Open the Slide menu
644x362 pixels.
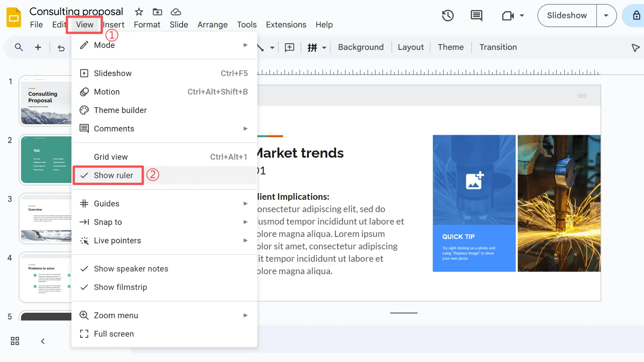pos(179,24)
